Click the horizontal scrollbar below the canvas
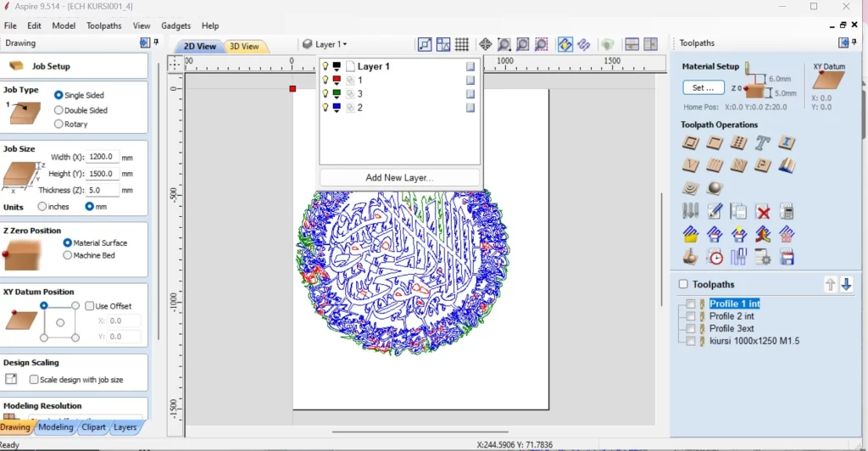868x451 pixels. (420, 432)
